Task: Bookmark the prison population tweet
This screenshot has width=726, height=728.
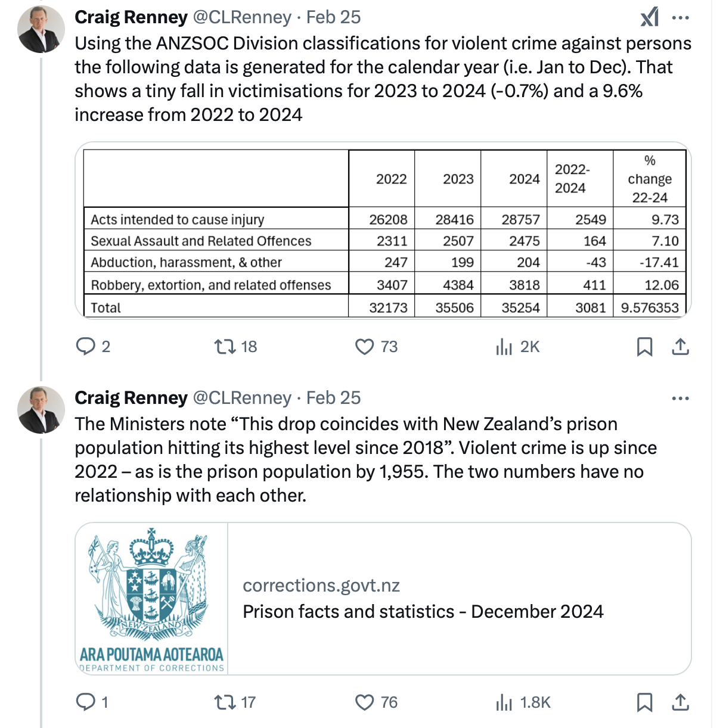Action: 644,702
